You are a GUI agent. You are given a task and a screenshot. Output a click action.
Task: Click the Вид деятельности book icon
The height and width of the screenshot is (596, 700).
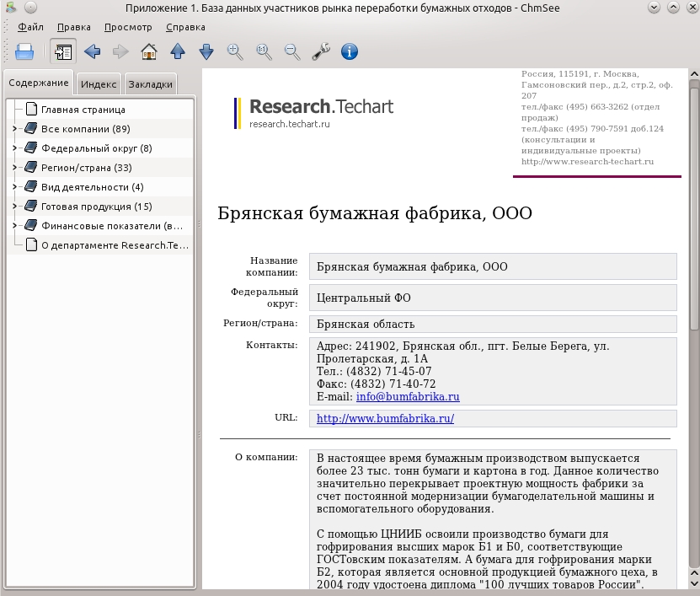click(31, 187)
